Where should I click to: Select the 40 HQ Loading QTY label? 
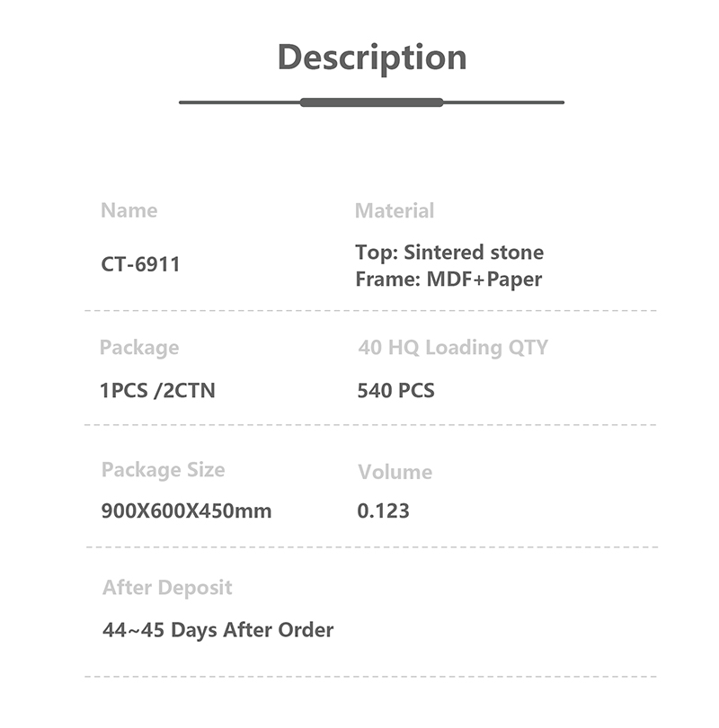tap(453, 347)
